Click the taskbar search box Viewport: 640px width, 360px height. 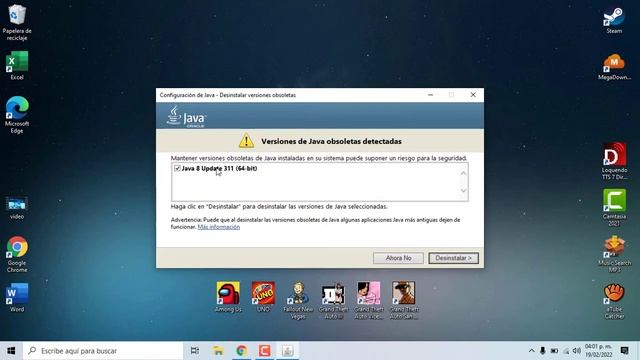(x=103, y=351)
